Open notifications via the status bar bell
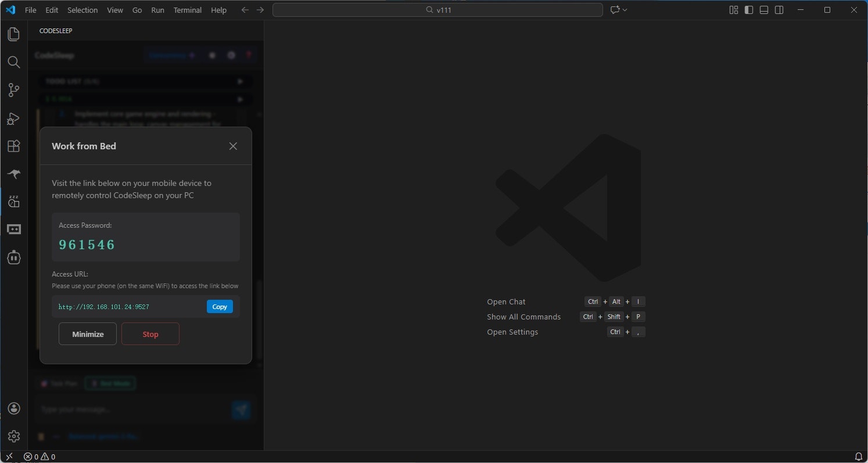 coord(859,457)
